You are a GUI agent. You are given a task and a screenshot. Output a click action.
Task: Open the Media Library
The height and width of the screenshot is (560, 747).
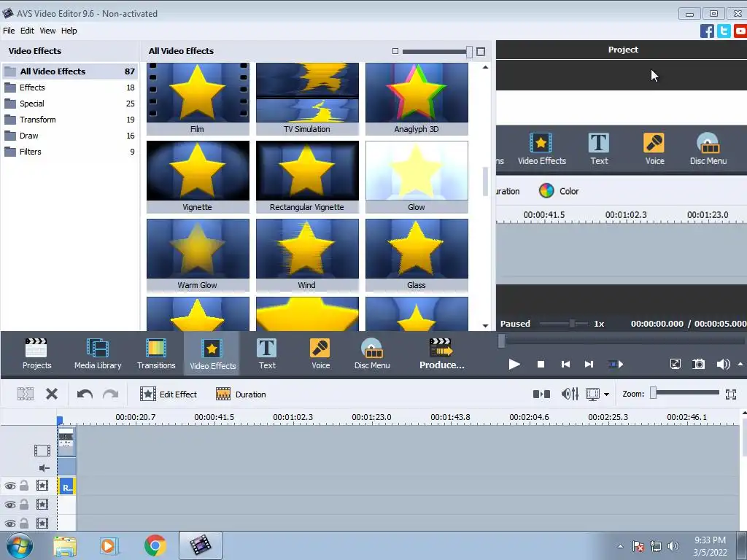(98, 354)
